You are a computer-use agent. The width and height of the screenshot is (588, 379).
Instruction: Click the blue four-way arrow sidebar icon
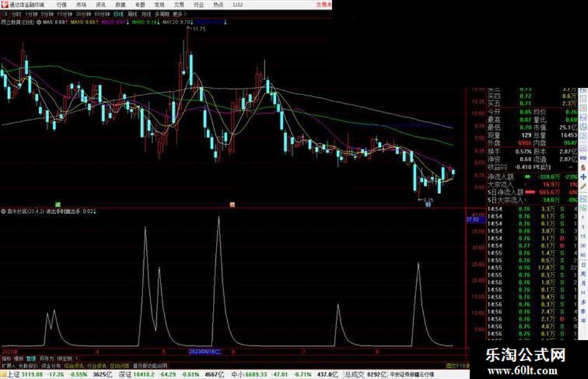(x=583, y=177)
